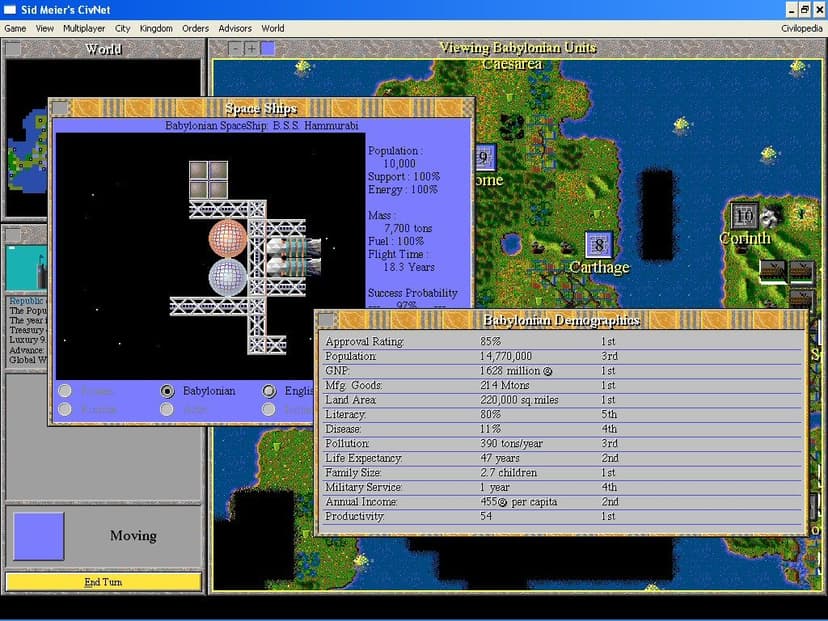The width and height of the screenshot is (828, 621).
Task: Select the Corinth city size 10 tile
Action: pos(744,215)
